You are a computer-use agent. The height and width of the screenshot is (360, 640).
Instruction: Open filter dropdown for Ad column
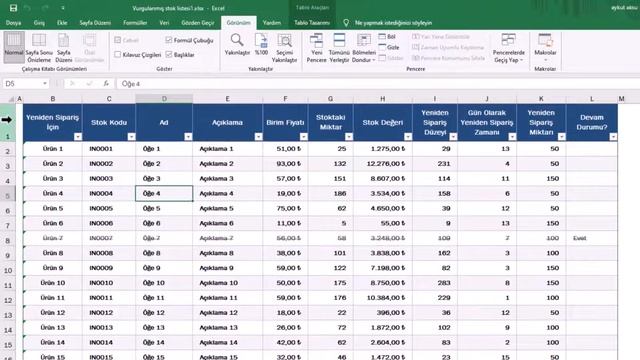(x=188, y=137)
